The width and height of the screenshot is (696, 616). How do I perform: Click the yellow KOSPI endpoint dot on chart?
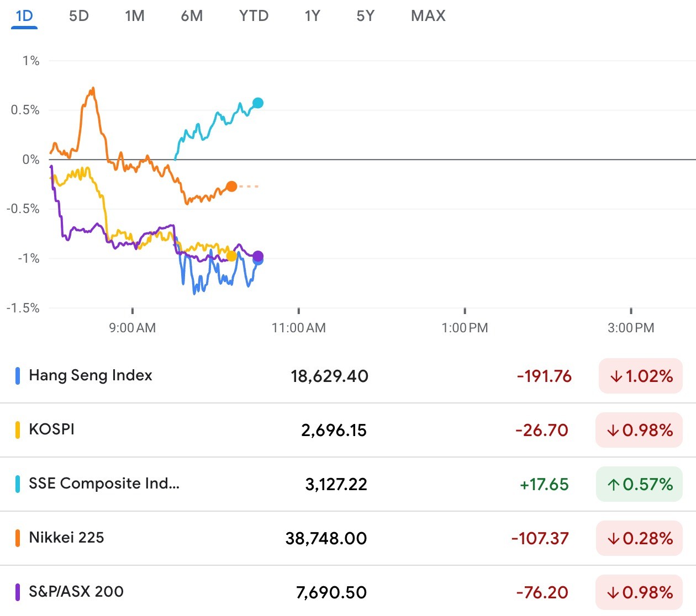tap(231, 256)
